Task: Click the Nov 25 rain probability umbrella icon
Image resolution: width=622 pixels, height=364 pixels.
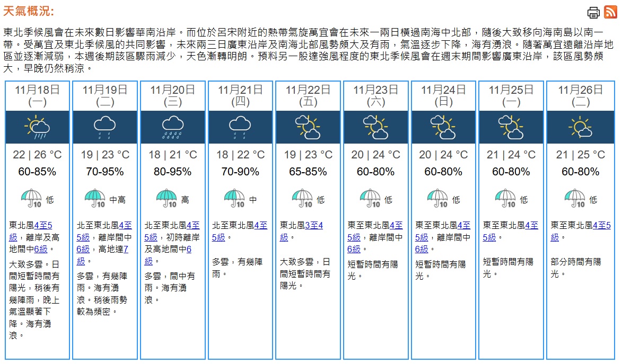Action: coord(505,199)
